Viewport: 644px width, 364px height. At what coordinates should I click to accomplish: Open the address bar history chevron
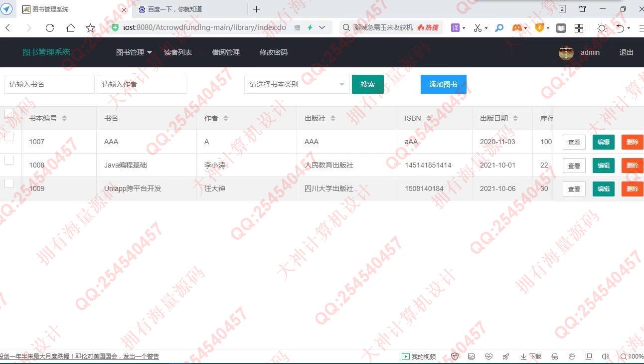click(322, 28)
